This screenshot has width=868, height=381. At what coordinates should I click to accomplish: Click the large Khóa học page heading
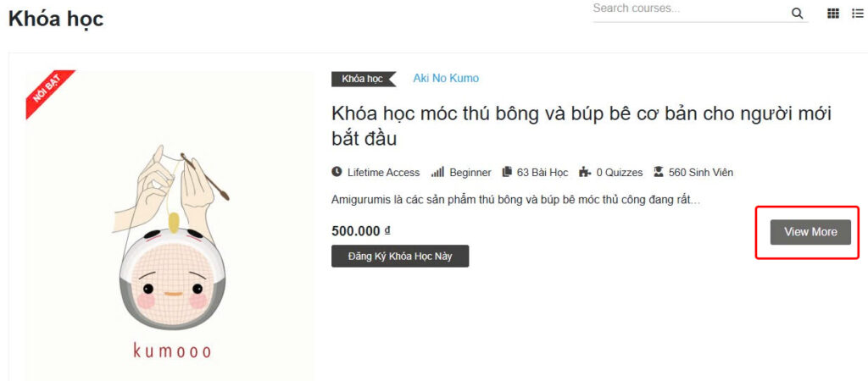[x=56, y=19]
